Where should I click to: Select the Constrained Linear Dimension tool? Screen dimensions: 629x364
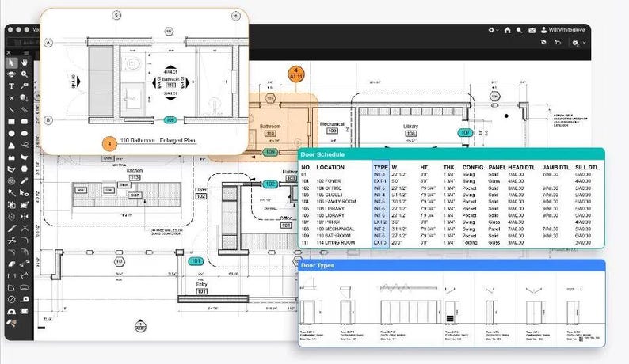(x=11, y=275)
